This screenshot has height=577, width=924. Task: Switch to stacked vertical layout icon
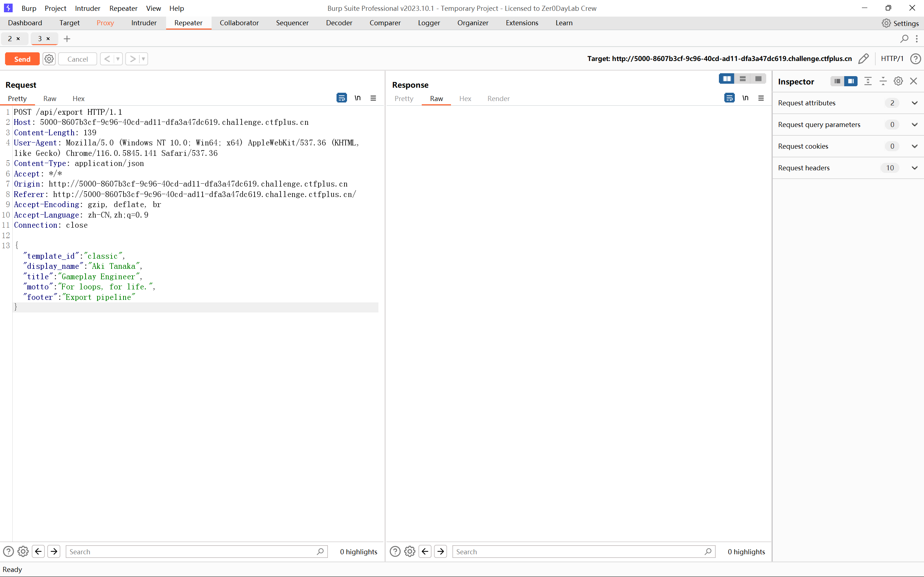click(743, 79)
